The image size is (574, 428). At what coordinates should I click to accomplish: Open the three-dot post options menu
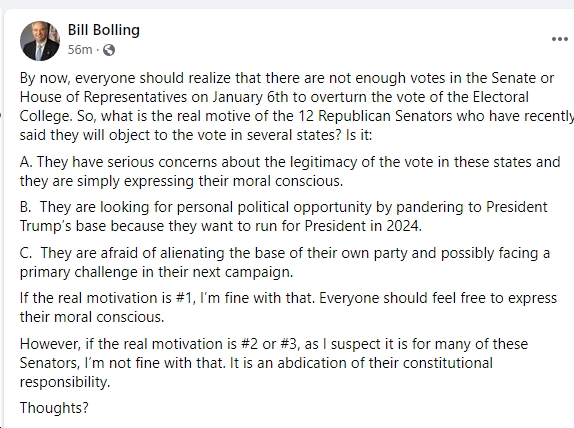(x=560, y=39)
